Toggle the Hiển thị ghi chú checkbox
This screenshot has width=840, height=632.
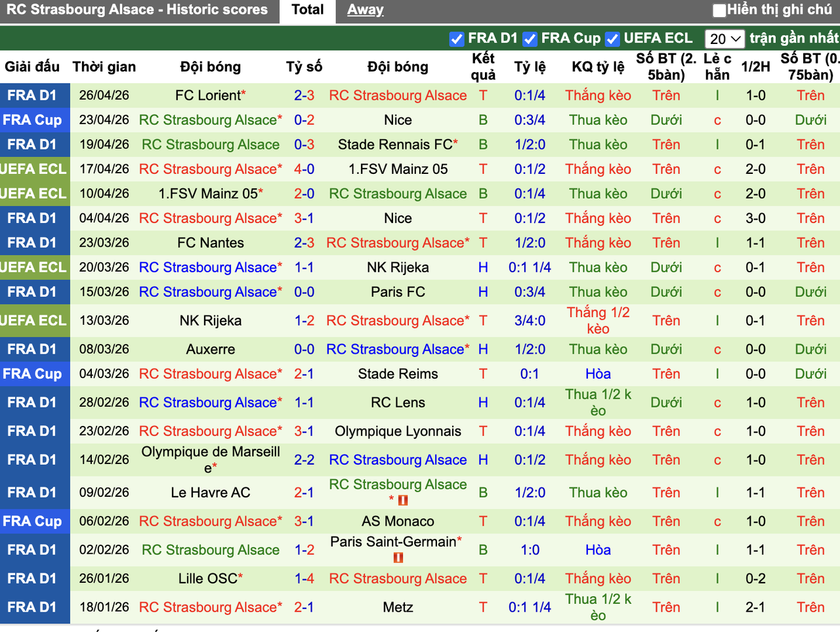coord(719,10)
